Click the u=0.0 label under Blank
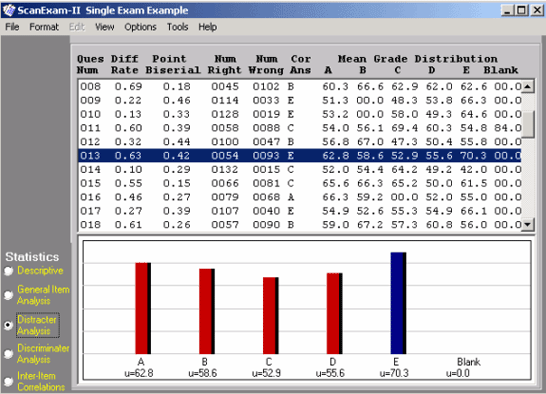 [458, 373]
